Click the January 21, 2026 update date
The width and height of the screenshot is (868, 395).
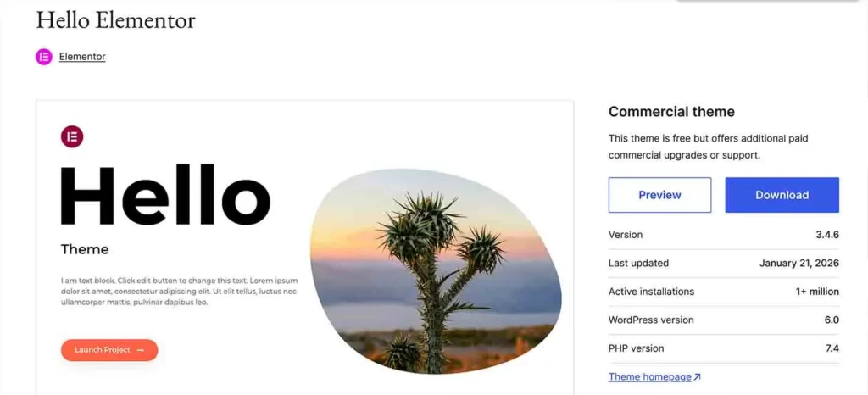tap(798, 263)
